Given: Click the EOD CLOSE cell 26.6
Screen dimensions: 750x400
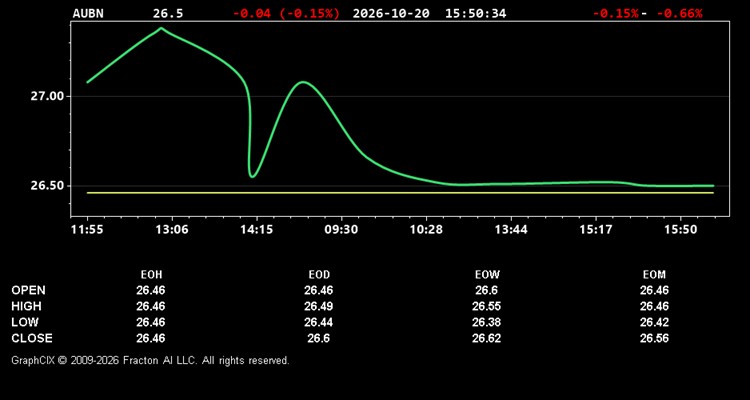Looking at the screenshot, I should point(319,338).
